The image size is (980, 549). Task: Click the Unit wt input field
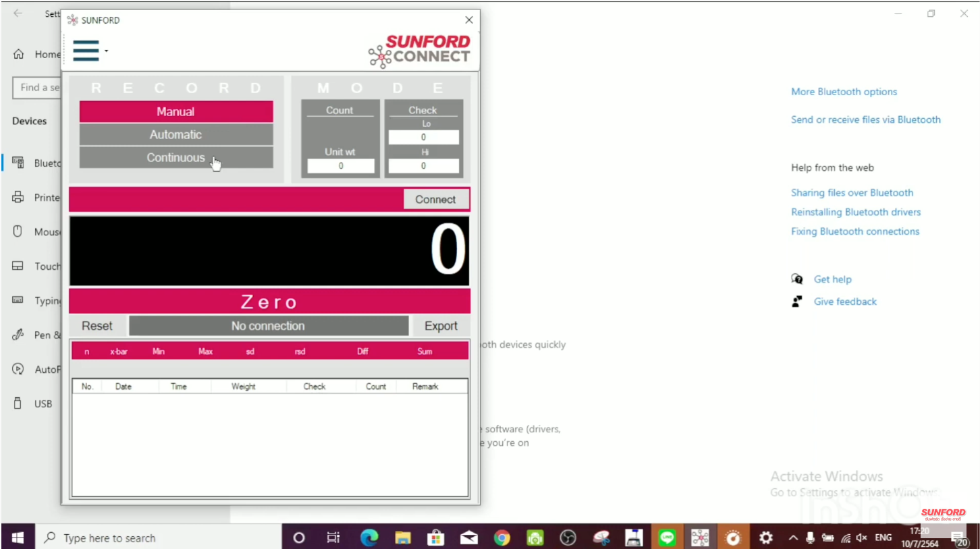340,166
